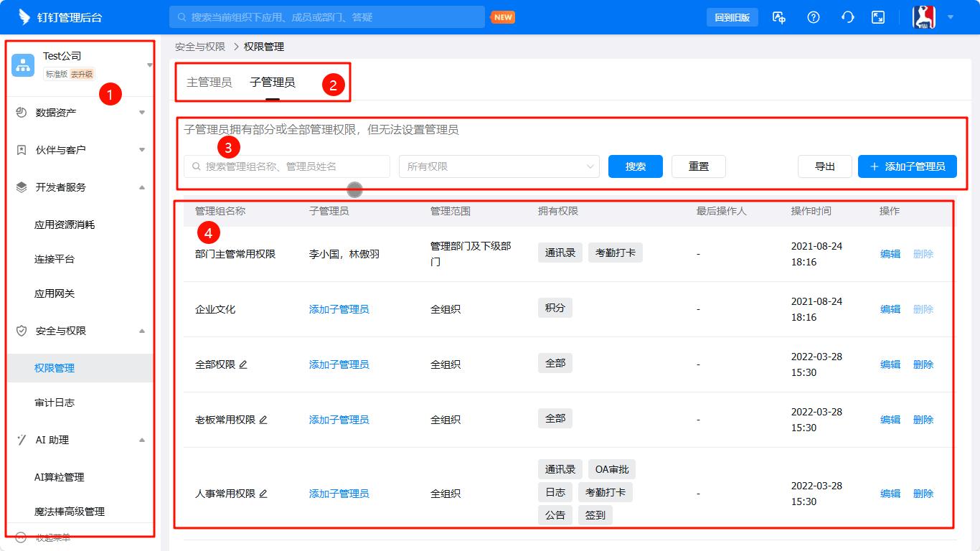Click the 添加子管理员 blue button
980x551 pixels.
coord(907,166)
